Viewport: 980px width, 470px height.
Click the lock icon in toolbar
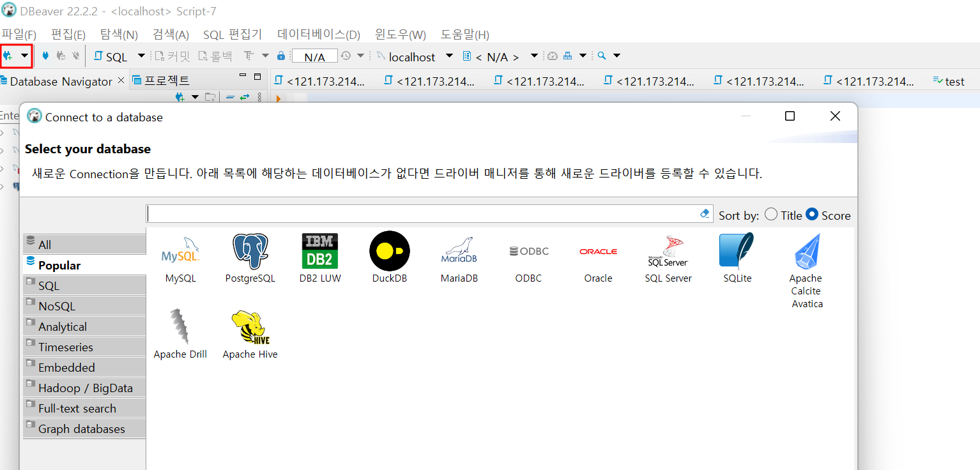[281, 56]
